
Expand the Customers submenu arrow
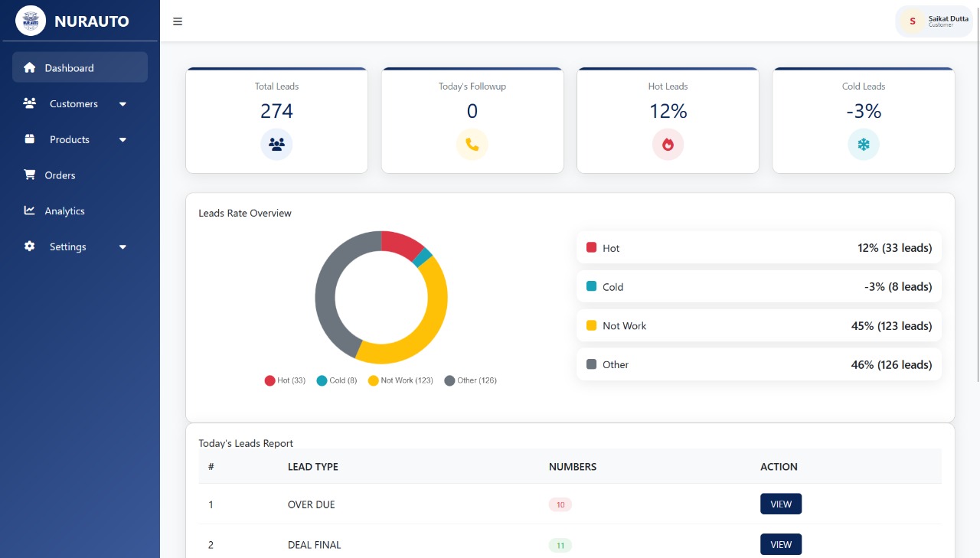pyautogui.click(x=122, y=104)
